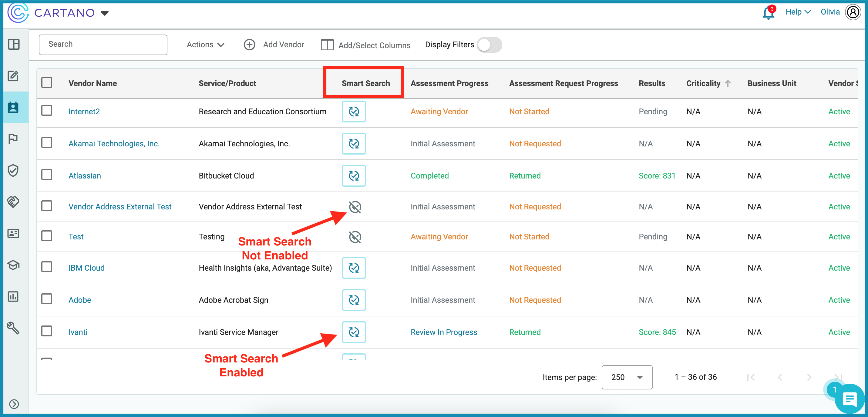Screen dimensions: 868x417
Task: Sort by Criticality using the arrow
Action: 728,83
